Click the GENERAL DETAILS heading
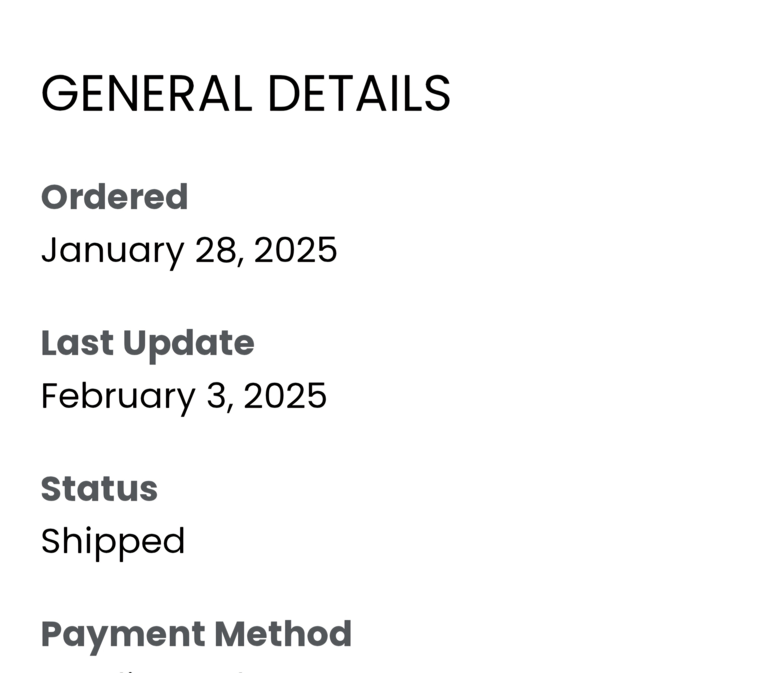 [x=246, y=93]
